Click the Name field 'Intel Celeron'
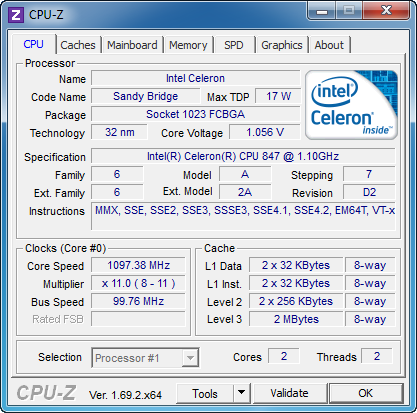Image resolution: width=417 pixels, height=413 pixels. [196, 78]
